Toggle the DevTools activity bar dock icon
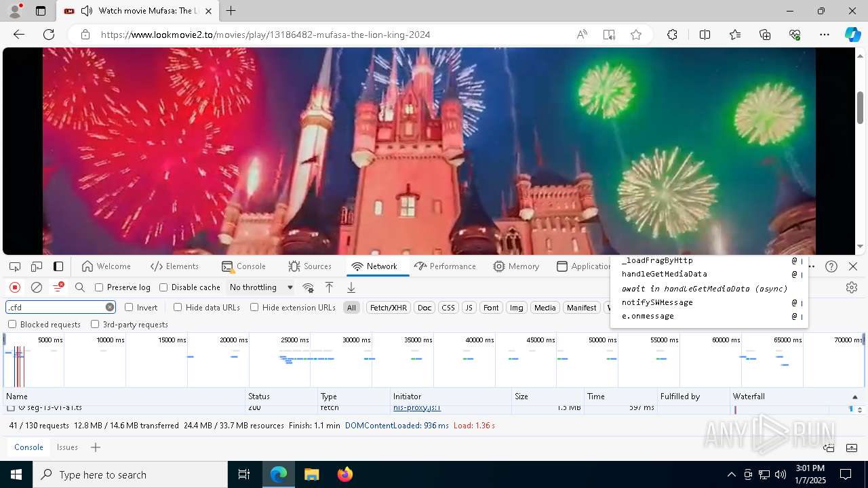The height and width of the screenshot is (488, 868). click(x=58, y=266)
